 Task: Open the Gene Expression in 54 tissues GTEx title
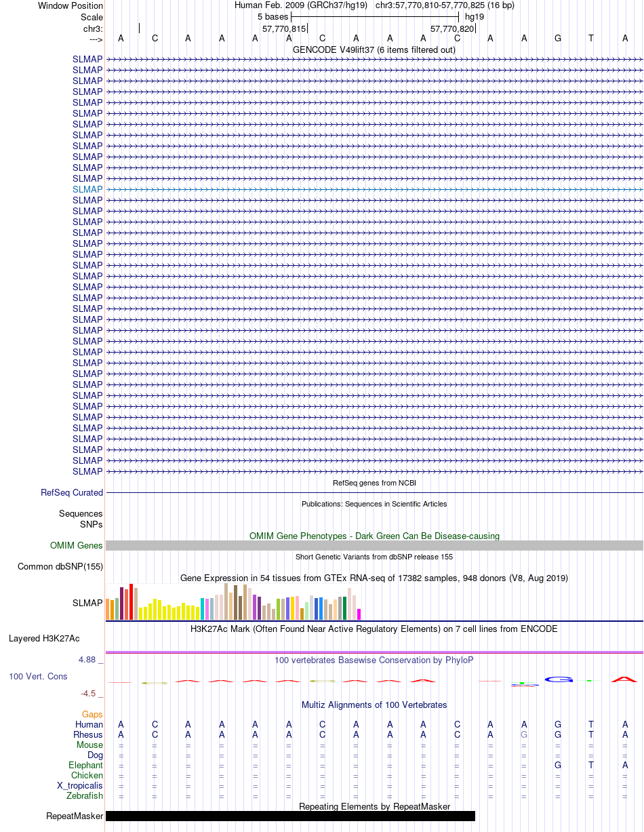click(x=374, y=578)
